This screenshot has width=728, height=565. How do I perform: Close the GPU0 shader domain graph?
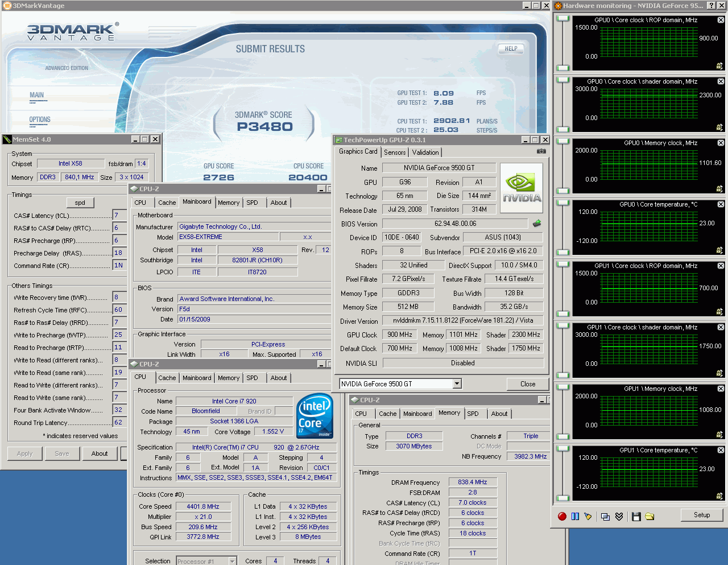coord(721,81)
